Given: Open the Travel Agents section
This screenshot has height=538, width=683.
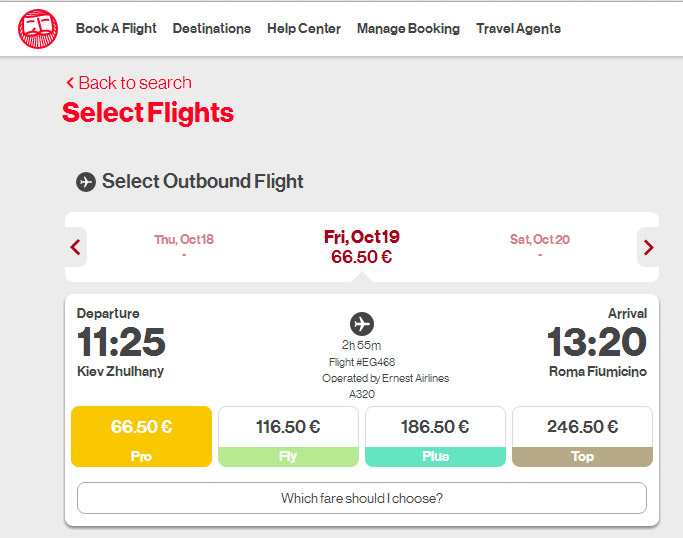Looking at the screenshot, I should point(518,28).
